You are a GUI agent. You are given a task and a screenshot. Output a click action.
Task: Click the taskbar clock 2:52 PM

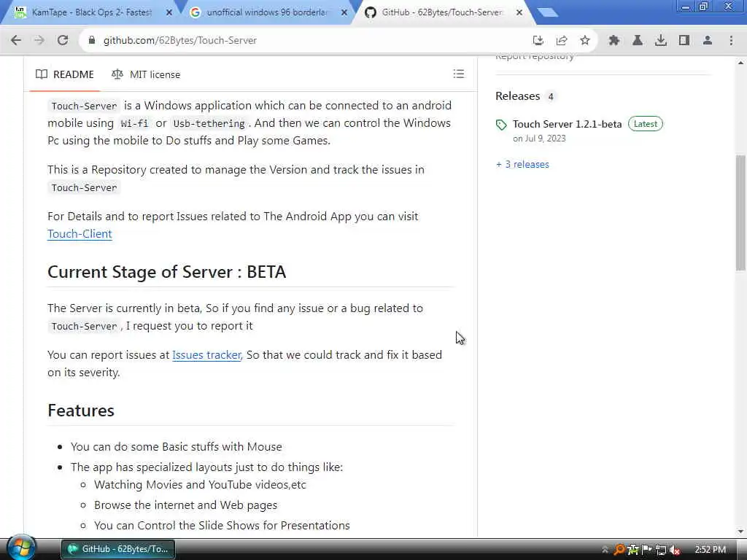tap(711, 550)
